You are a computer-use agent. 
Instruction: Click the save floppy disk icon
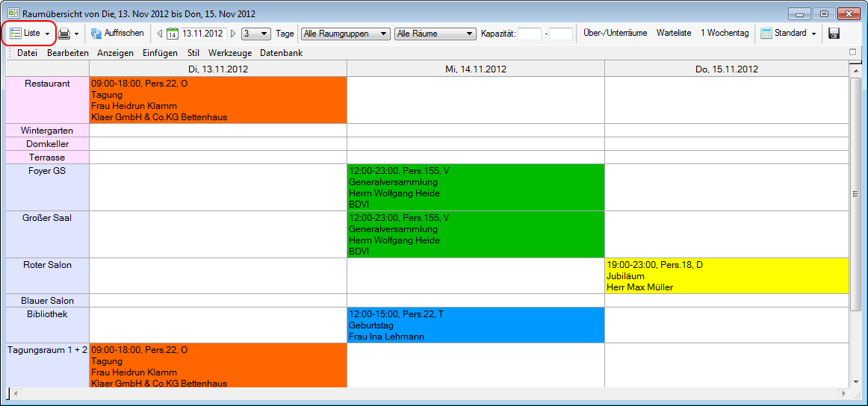[x=834, y=34]
